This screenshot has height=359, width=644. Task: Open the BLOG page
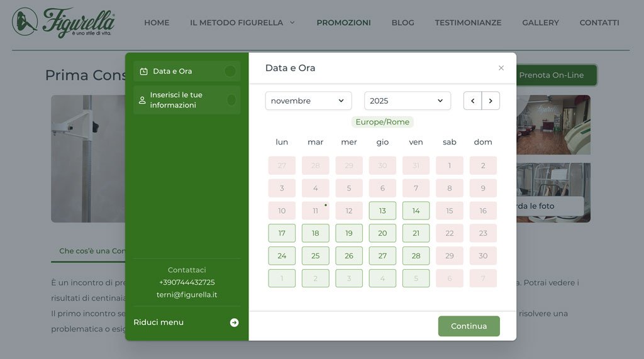coord(403,23)
